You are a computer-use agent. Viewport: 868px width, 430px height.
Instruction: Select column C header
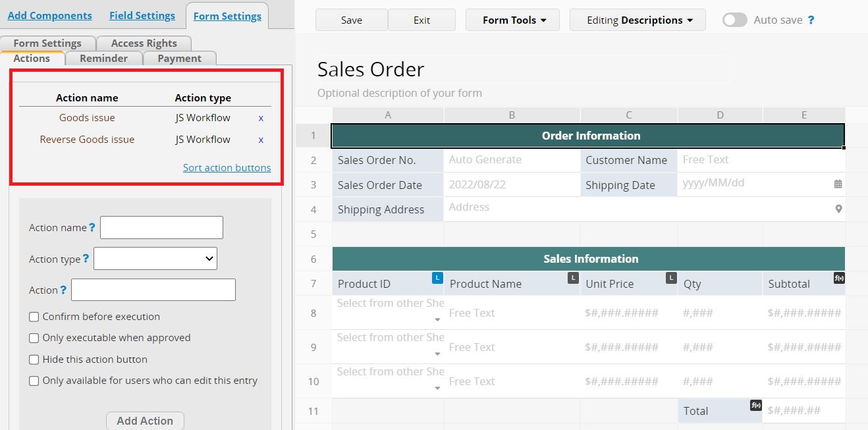click(628, 115)
